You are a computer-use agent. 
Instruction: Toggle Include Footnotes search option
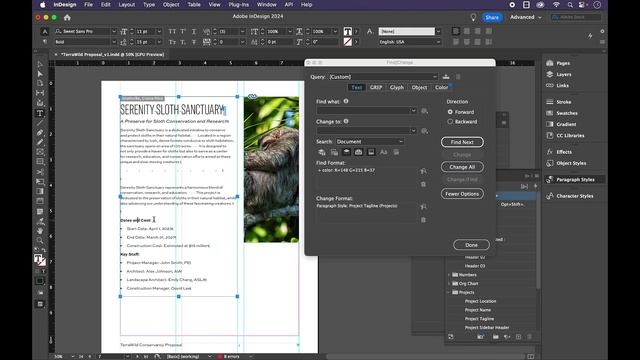click(371, 152)
